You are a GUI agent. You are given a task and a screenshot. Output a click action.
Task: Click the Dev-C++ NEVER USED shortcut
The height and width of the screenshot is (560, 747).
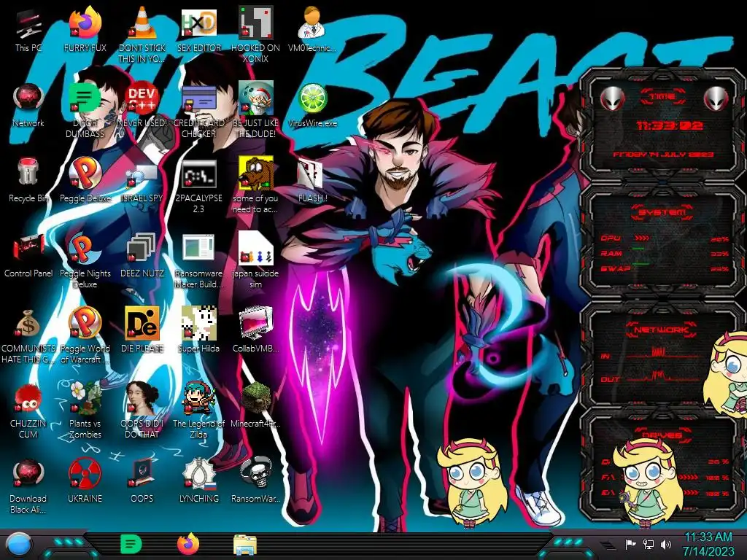click(x=142, y=105)
